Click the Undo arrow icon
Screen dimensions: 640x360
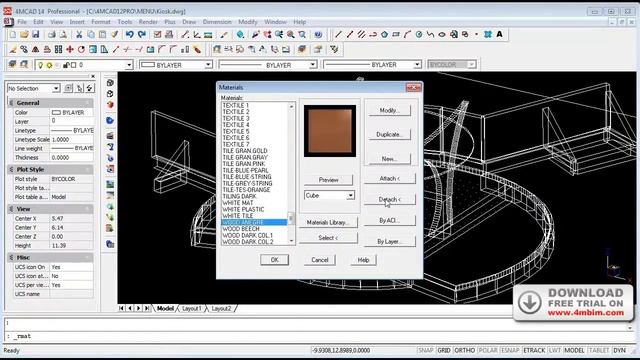(x=129, y=35)
